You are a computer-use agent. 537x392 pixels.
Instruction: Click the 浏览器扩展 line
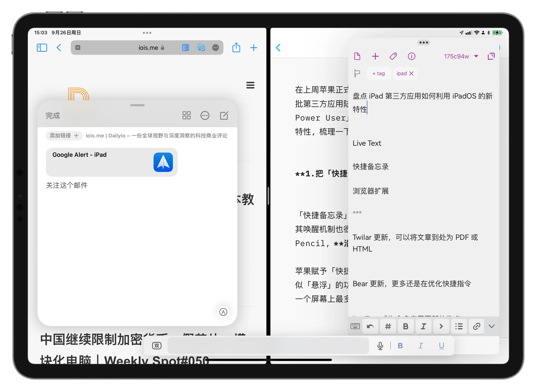pyautogui.click(x=371, y=191)
